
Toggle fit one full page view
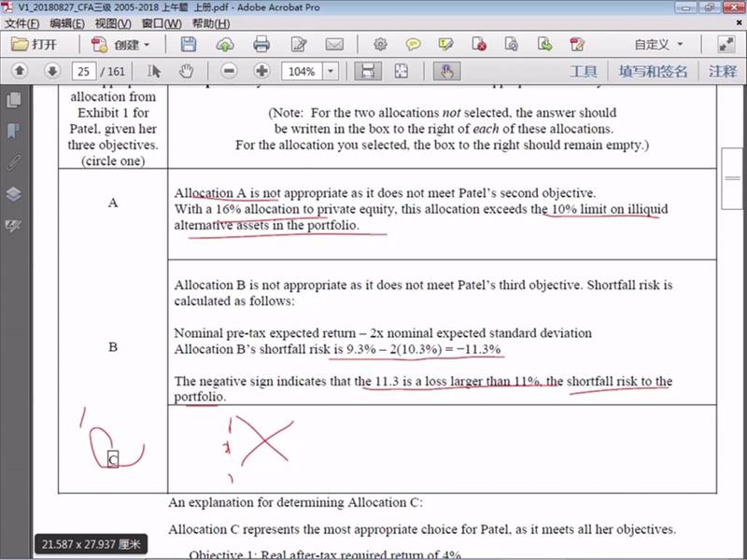[402, 71]
